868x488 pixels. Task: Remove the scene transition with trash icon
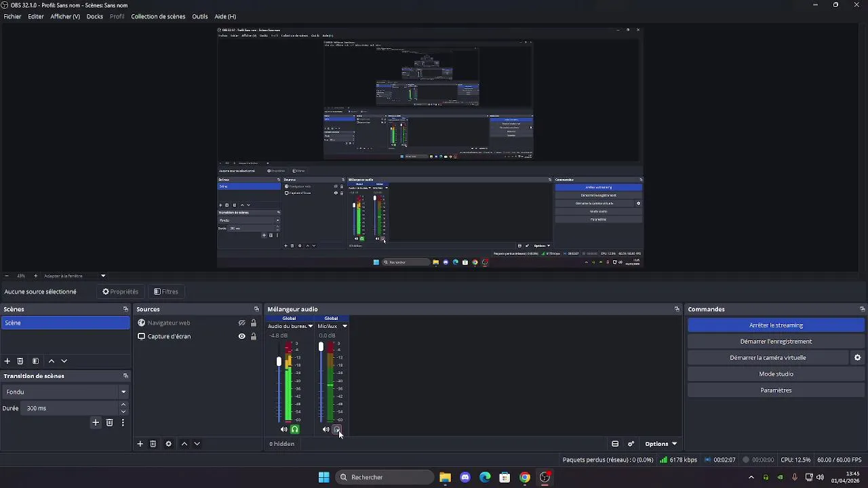[110, 423]
